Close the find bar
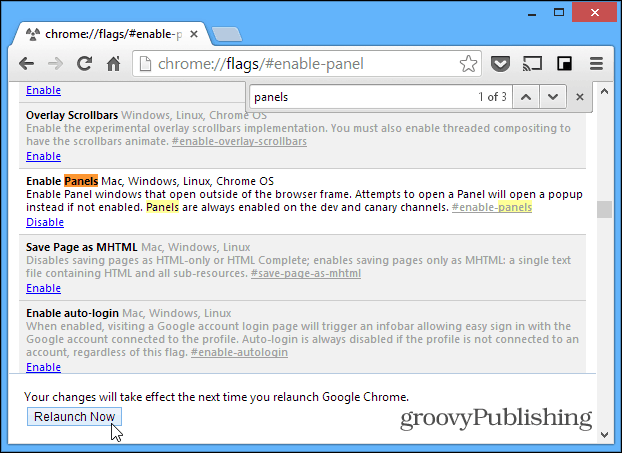The width and height of the screenshot is (622, 455). coord(580,97)
